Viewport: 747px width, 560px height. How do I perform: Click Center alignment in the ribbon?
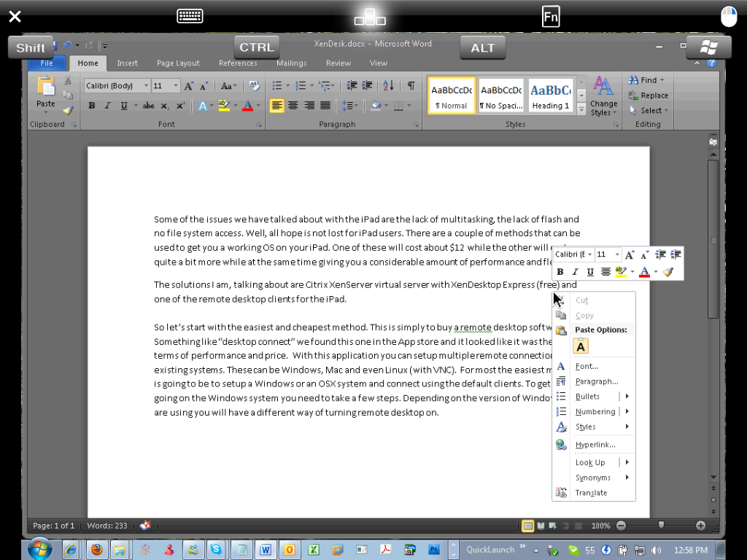coord(293,105)
